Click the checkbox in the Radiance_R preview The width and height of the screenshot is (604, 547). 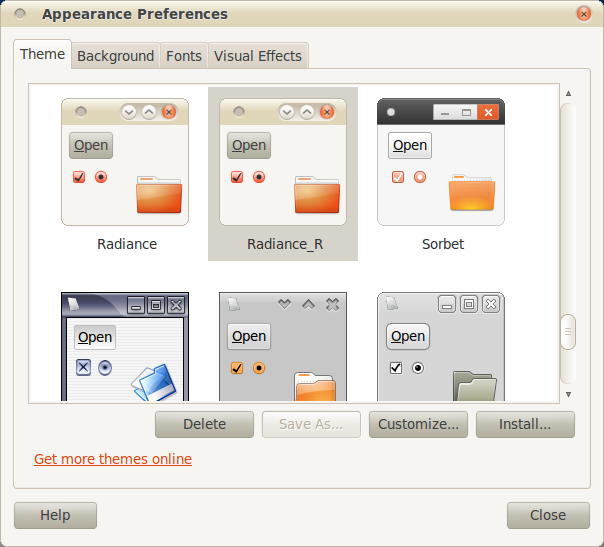[237, 177]
